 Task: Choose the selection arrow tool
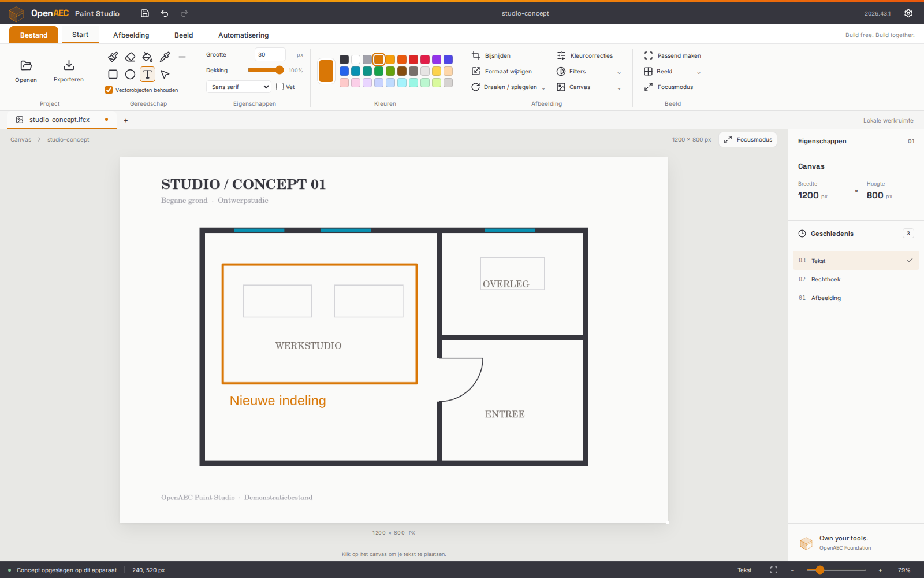[x=165, y=74]
